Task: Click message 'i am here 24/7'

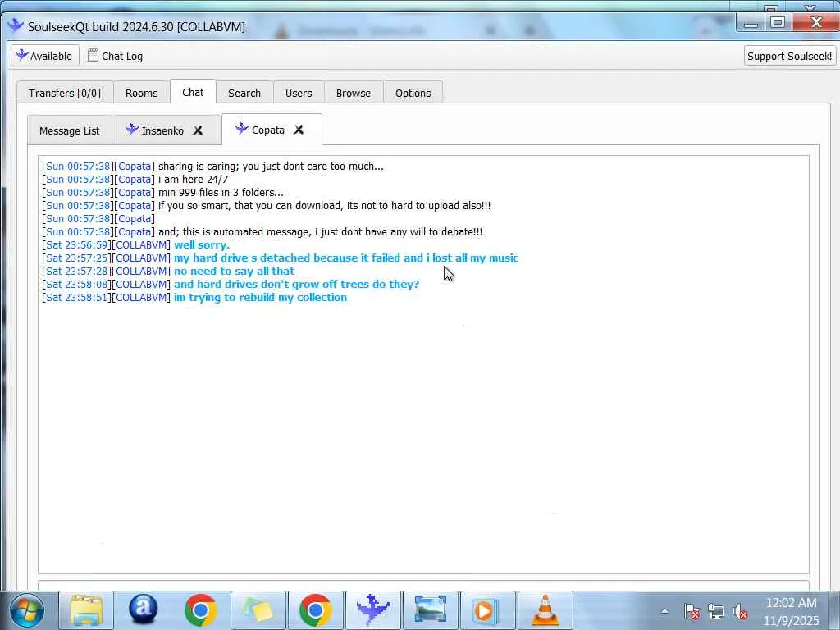Action: pyautogui.click(x=194, y=180)
